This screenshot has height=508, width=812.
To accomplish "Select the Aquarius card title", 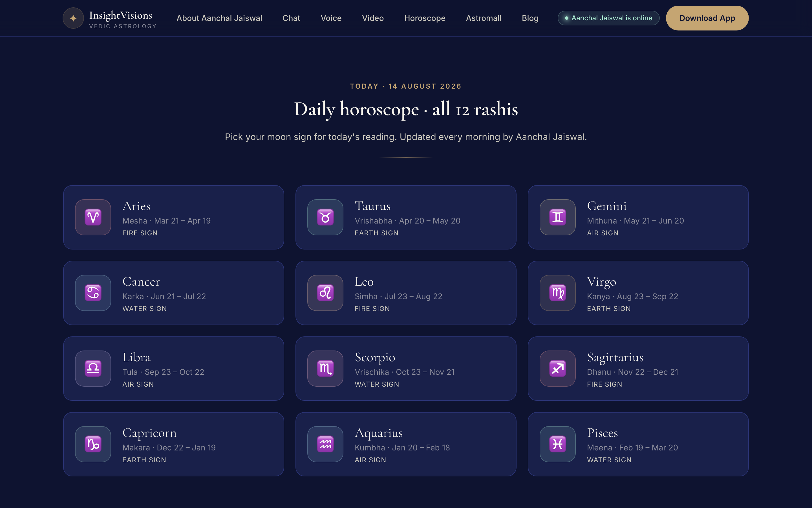I will click(x=378, y=433).
